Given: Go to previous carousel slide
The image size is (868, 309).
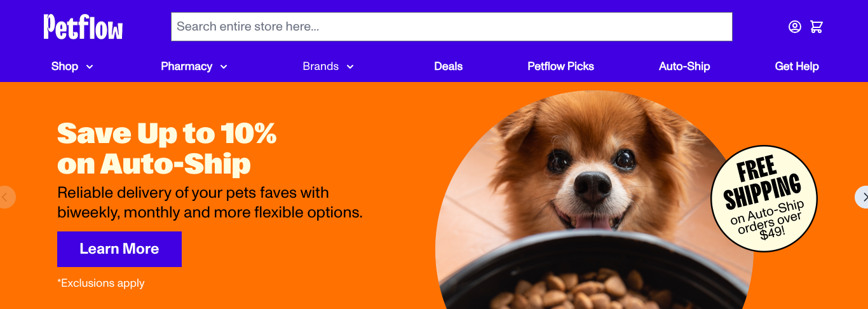Looking at the screenshot, I should pos(6,197).
